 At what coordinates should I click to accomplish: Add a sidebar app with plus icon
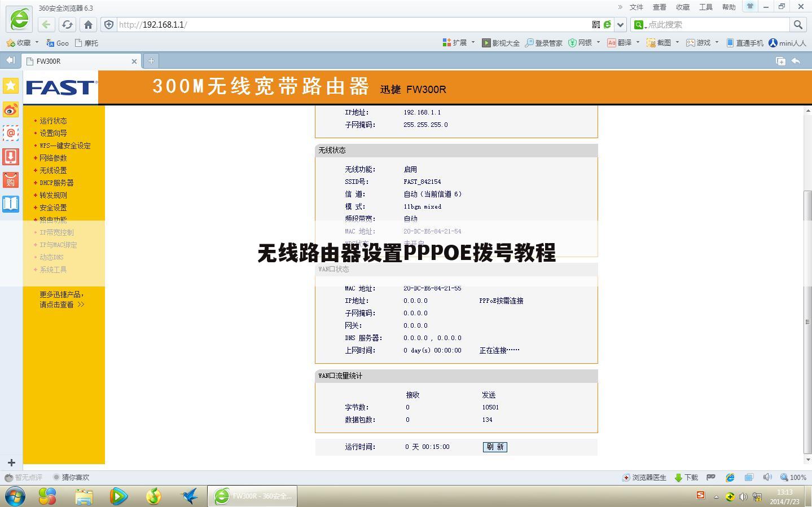click(11, 462)
